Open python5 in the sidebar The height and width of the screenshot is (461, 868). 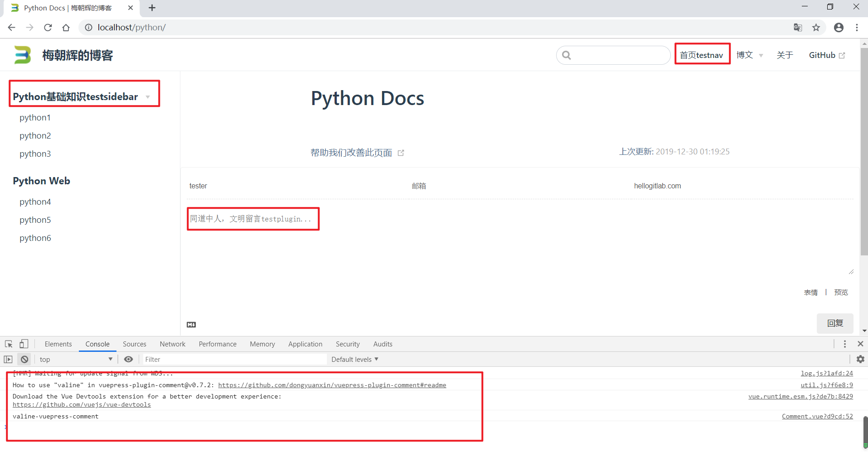click(x=35, y=220)
